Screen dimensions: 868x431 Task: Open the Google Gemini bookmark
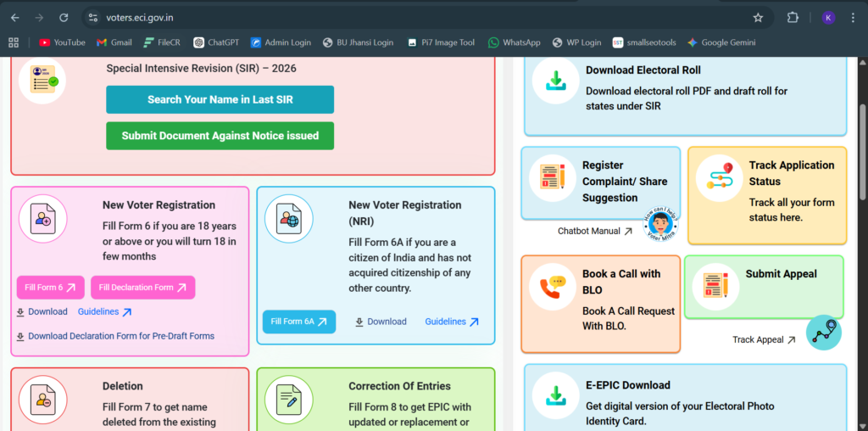point(721,42)
